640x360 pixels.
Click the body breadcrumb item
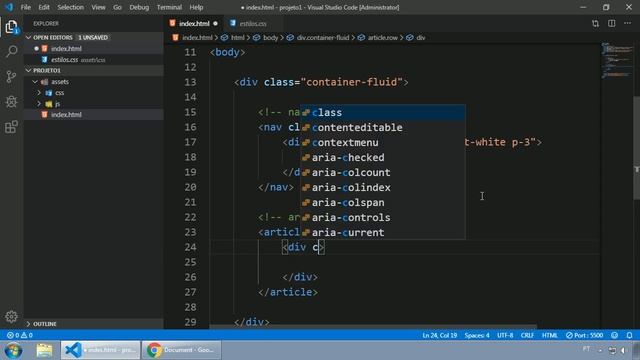click(x=266, y=38)
